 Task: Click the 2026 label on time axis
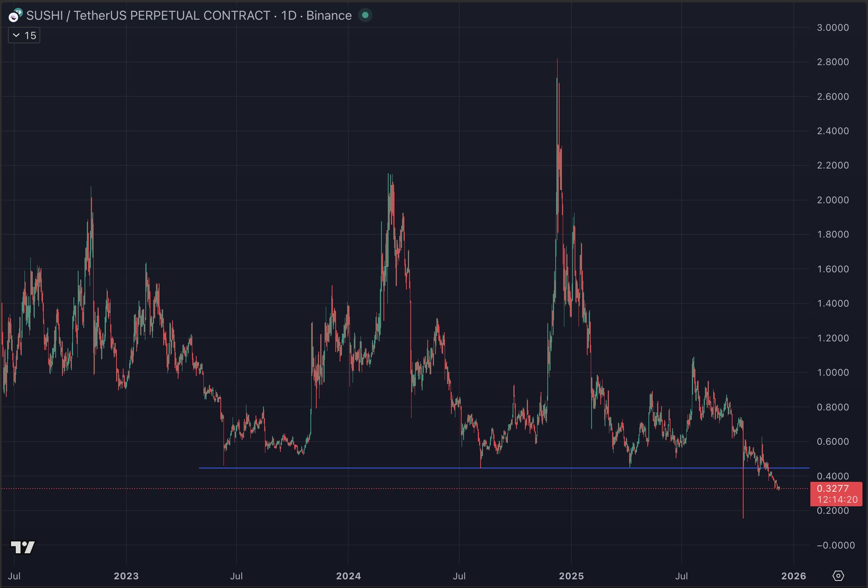pyautogui.click(x=793, y=576)
